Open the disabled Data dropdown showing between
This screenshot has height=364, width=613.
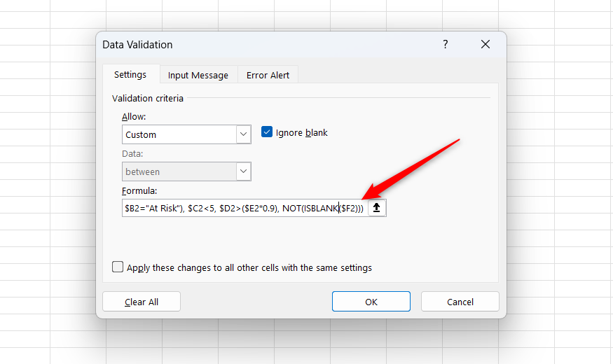click(x=186, y=171)
